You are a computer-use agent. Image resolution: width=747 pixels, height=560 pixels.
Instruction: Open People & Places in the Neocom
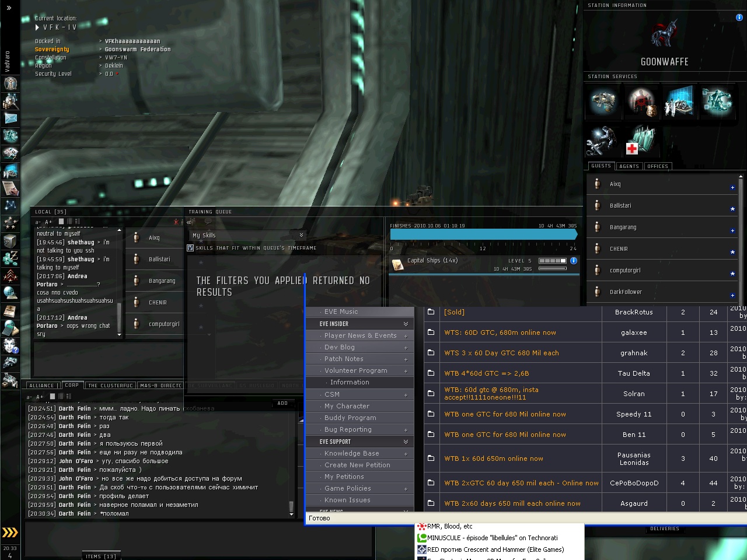pos(10,101)
